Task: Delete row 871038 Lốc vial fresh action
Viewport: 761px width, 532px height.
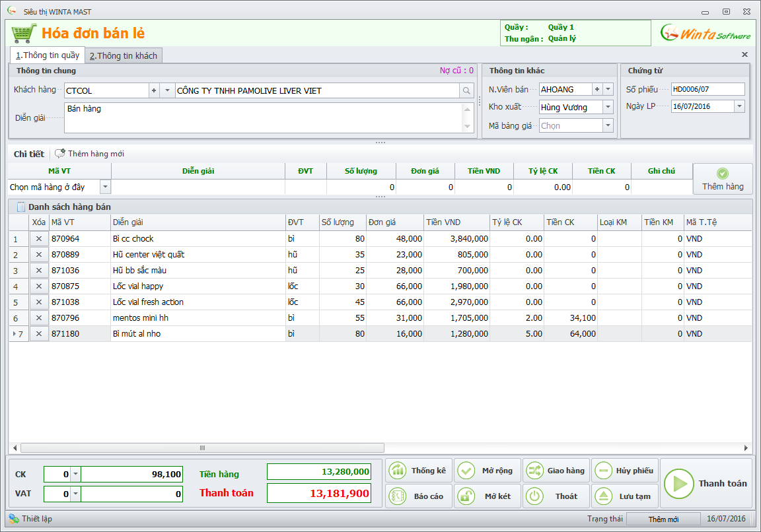Action: [x=39, y=302]
